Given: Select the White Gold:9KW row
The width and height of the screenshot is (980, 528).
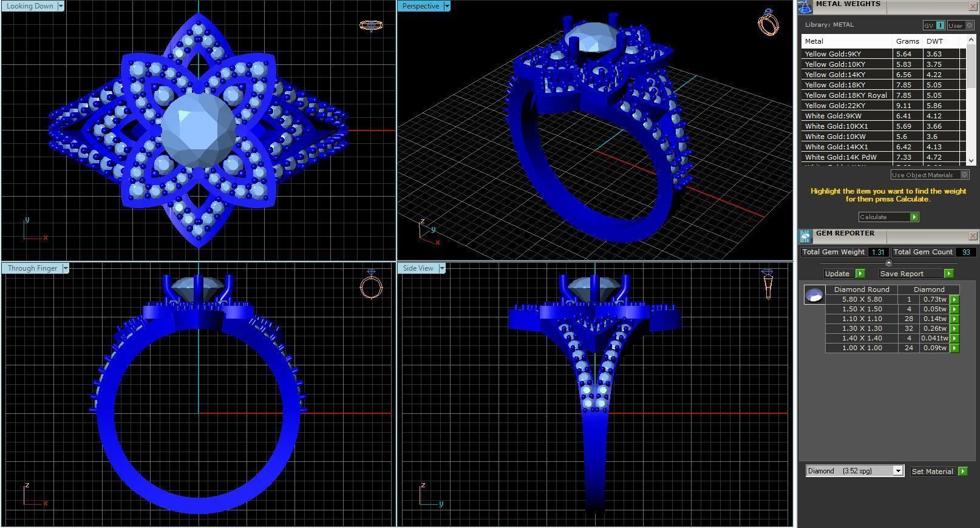Looking at the screenshot, I should coord(883,116).
